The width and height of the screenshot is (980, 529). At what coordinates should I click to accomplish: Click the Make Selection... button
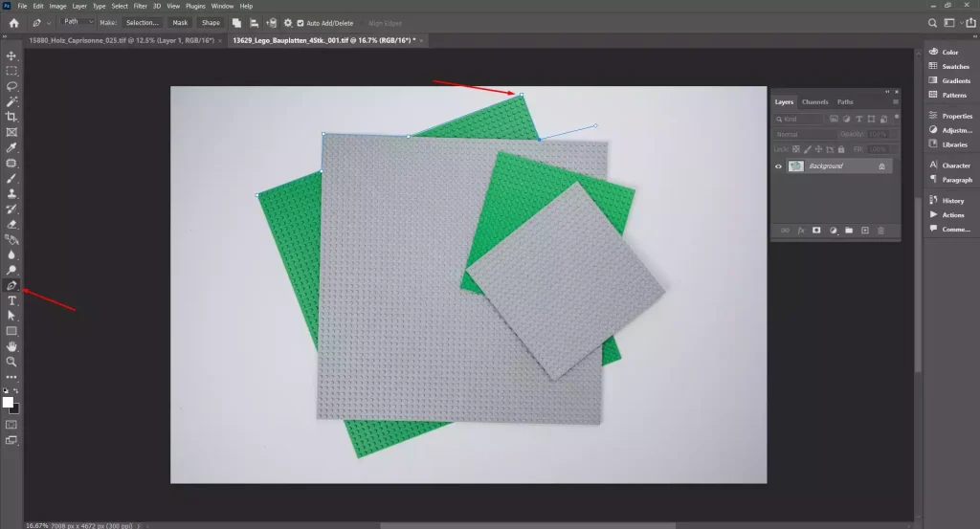(143, 23)
